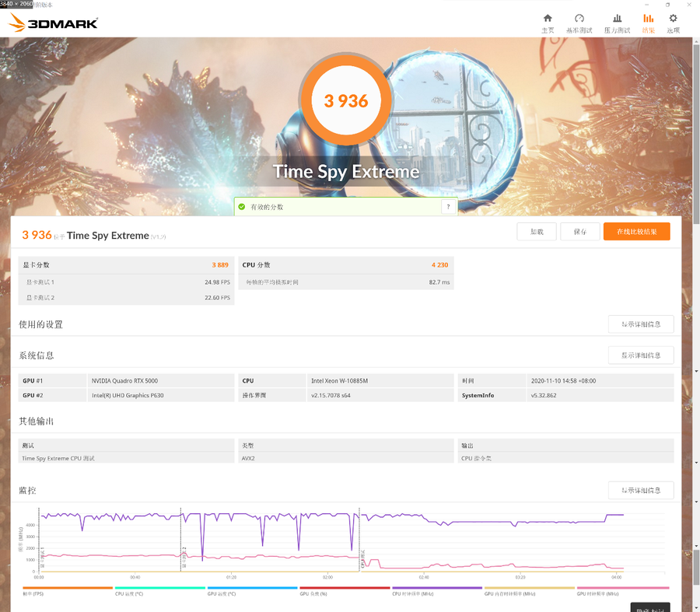
Task: Click the green valid score checkmark icon
Action: pos(242,207)
